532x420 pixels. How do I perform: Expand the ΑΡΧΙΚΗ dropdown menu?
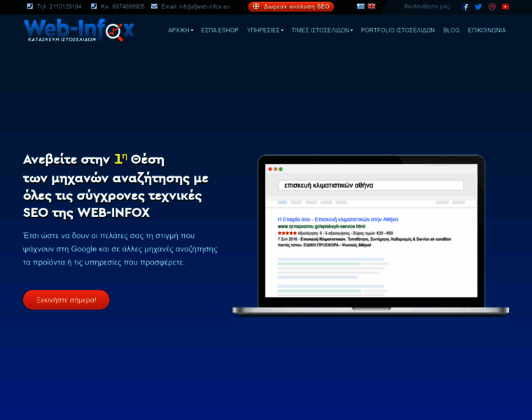tap(181, 30)
